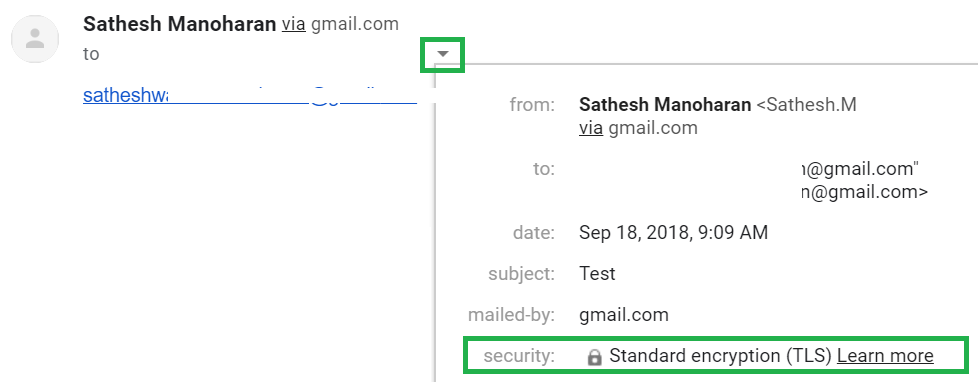The width and height of the screenshot is (978, 382).
Task: Click the mailed-by gmail.com value
Action: coord(624,315)
